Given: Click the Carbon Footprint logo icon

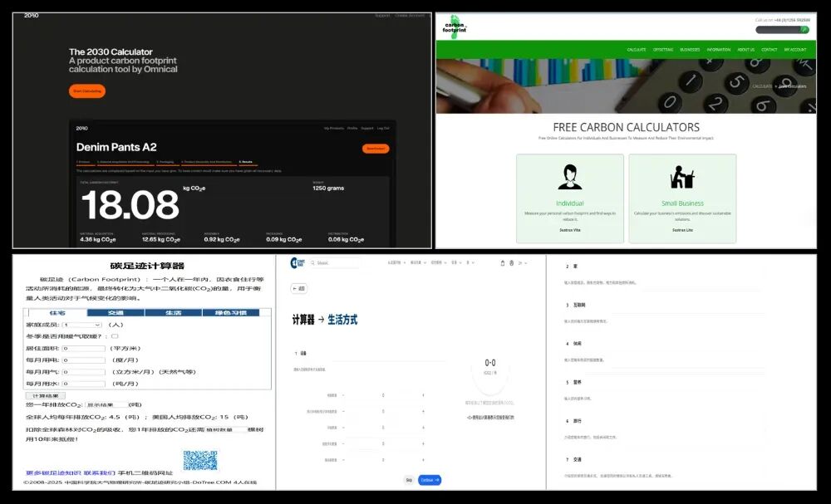Looking at the screenshot, I should (455, 26).
